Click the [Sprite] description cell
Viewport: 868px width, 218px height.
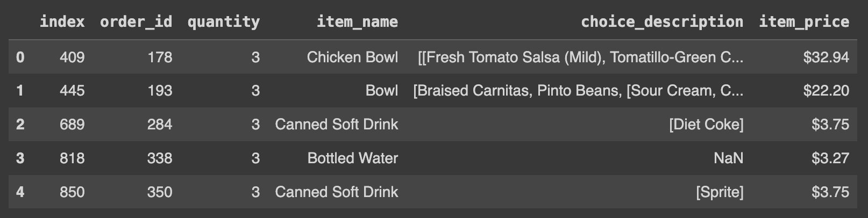point(720,192)
